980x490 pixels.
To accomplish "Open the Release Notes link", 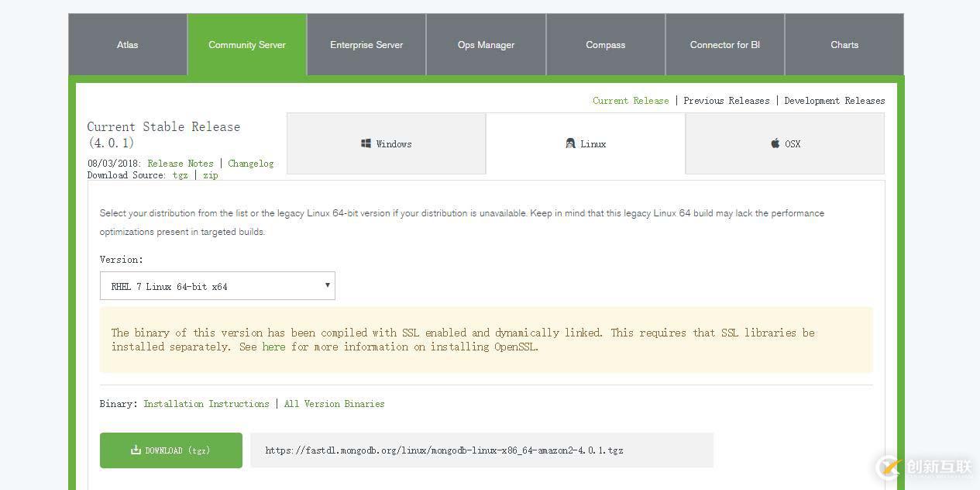I will 181,164.
